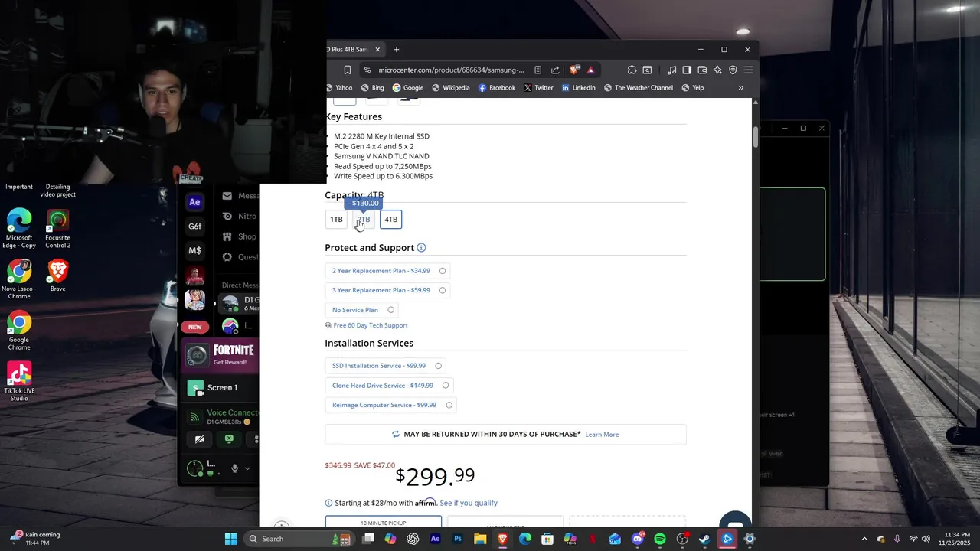The image size is (980, 551).
Task: Open TikTok LIVE Studio desktop shortcut
Action: point(19,381)
